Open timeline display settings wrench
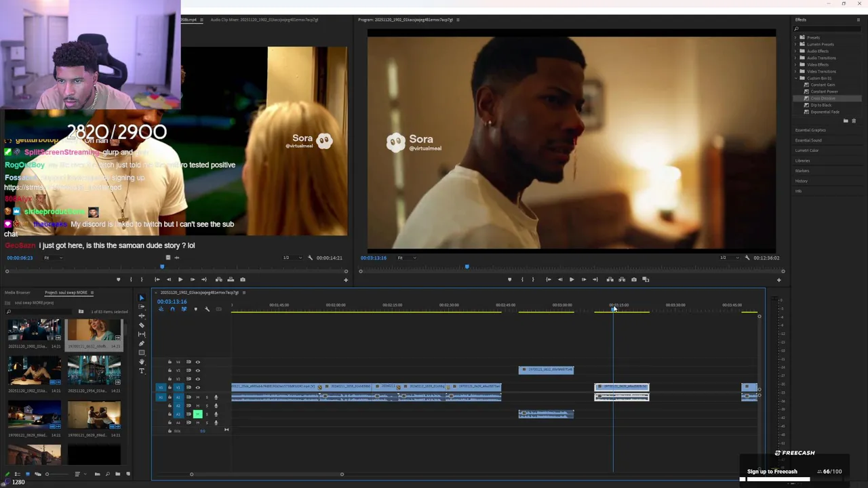The width and height of the screenshot is (868, 488). [208, 309]
